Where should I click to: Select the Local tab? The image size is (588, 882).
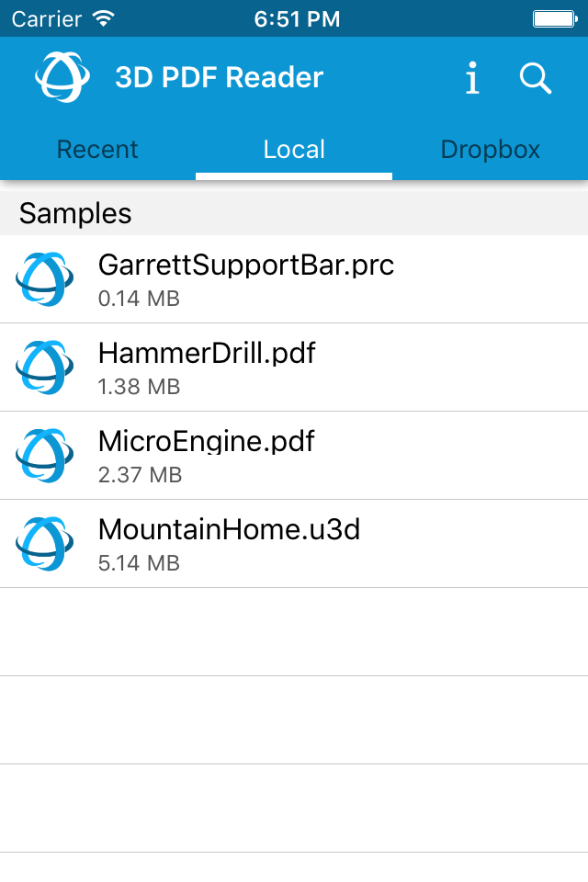pos(294,150)
